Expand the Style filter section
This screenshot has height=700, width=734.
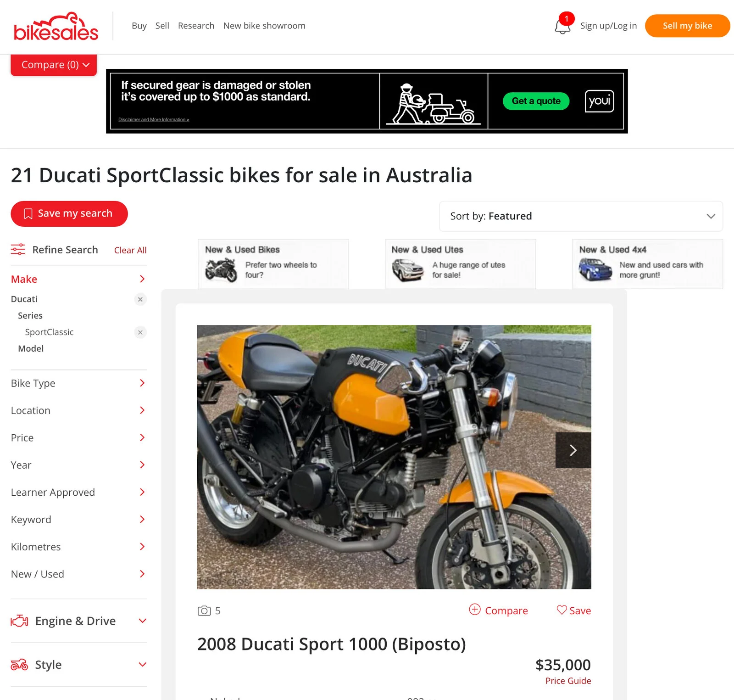pyautogui.click(x=79, y=665)
